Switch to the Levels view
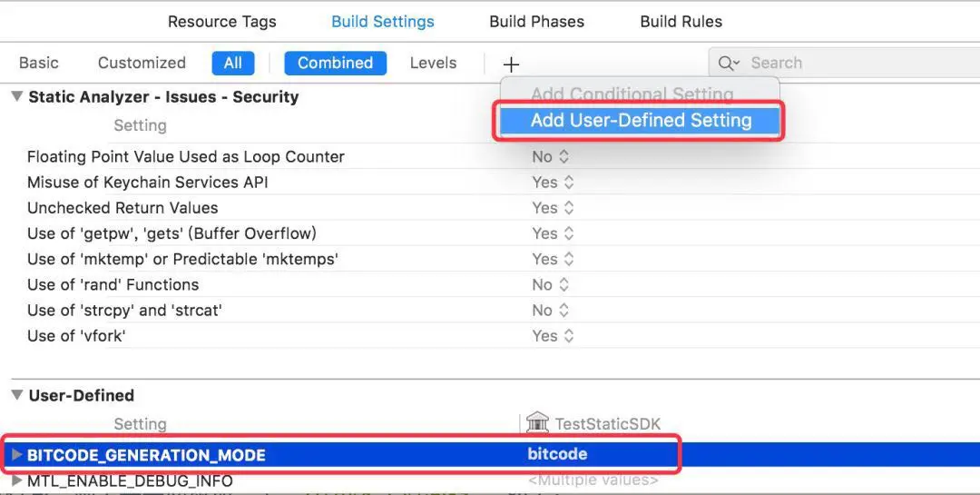 click(x=433, y=63)
